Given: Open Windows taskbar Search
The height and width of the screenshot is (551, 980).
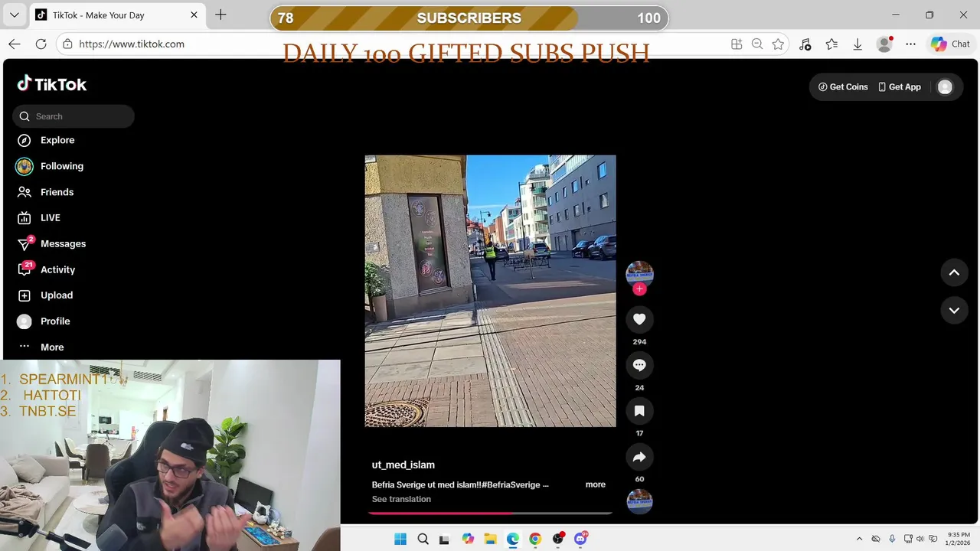Looking at the screenshot, I should tap(423, 539).
